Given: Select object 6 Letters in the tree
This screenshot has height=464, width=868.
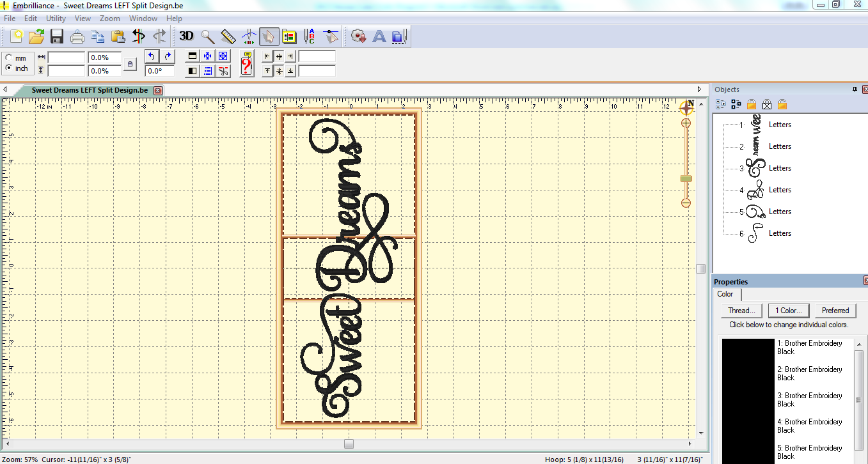Looking at the screenshot, I should 780,233.
